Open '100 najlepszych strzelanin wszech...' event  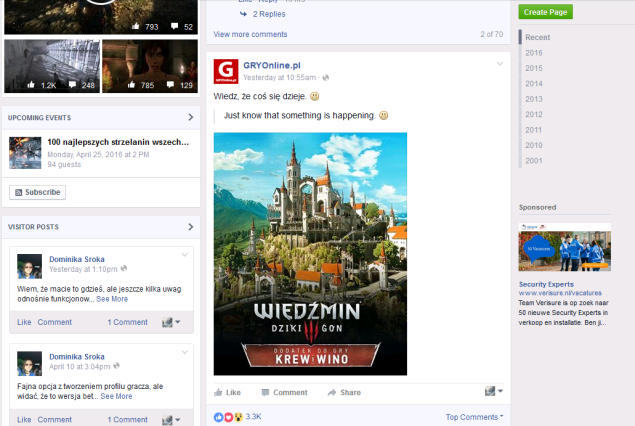tap(118, 142)
